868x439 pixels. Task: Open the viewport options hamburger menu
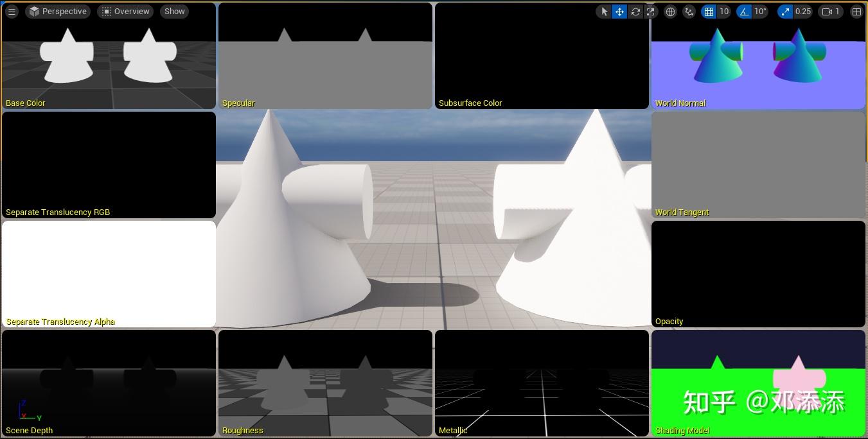coord(12,11)
